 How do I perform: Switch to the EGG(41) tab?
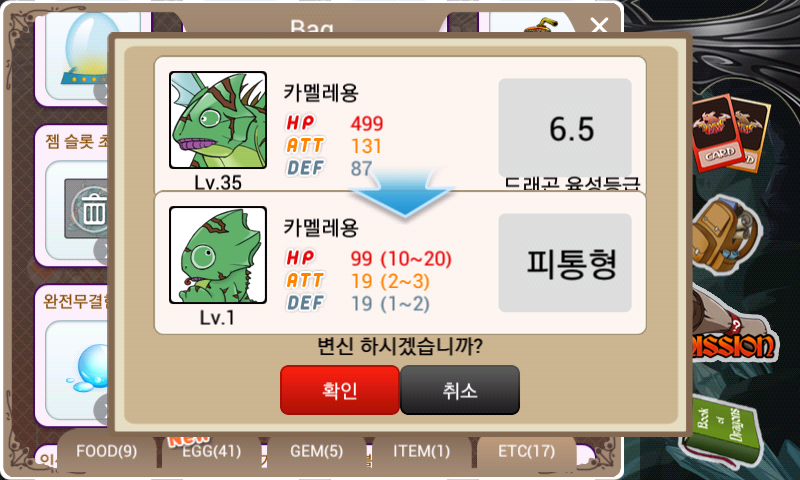(212, 451)
